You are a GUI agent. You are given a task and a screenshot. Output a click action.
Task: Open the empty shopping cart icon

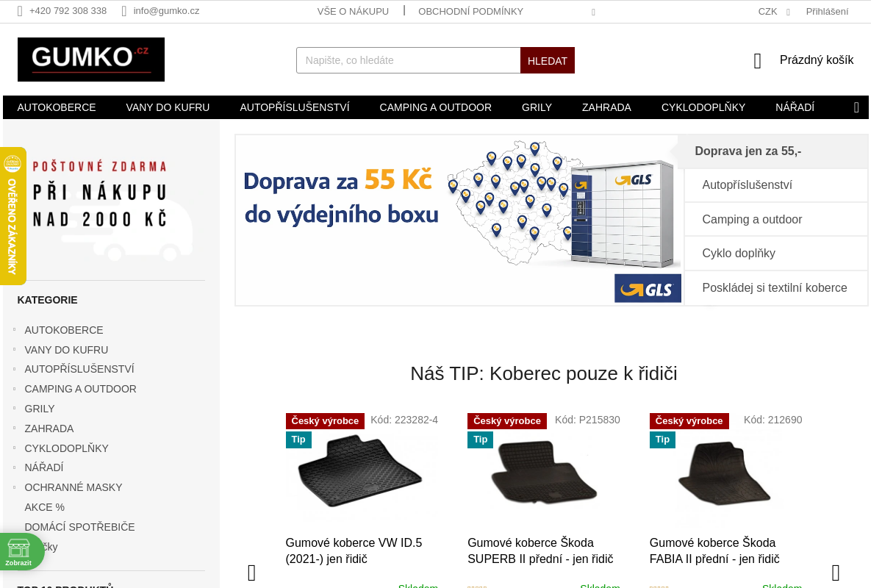pyautogui.click(x=758, y=61)
